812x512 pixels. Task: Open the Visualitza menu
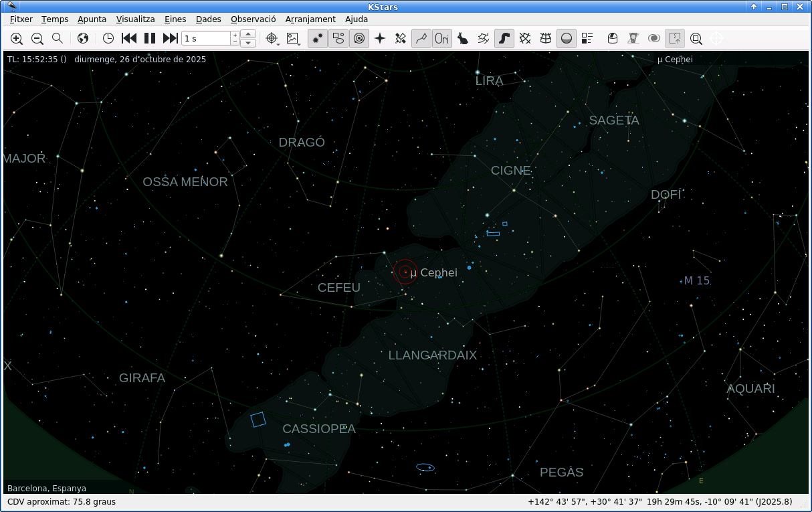tap(135, 19)
